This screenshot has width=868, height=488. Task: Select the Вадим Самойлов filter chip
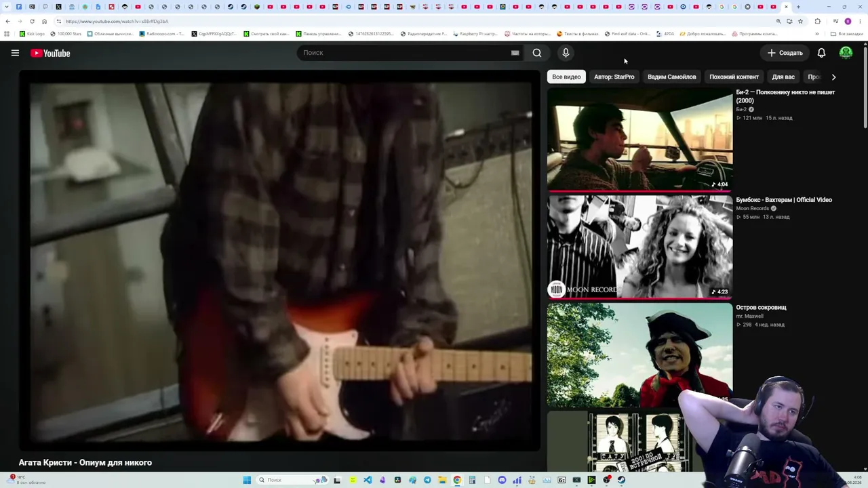[672, 77]
